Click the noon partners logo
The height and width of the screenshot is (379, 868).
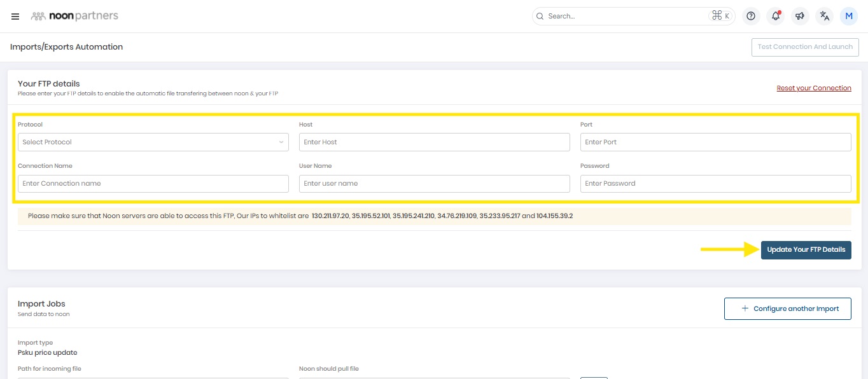[x=74, y=16]
